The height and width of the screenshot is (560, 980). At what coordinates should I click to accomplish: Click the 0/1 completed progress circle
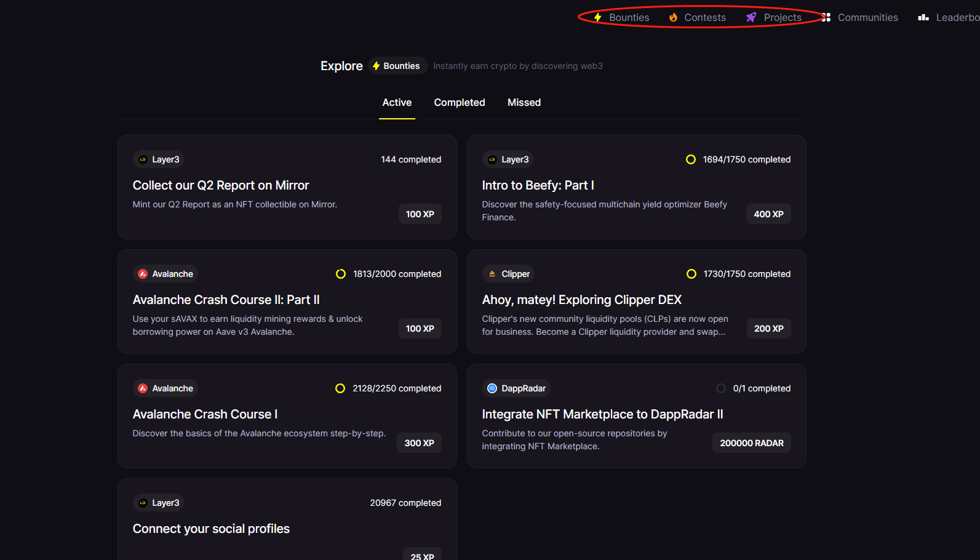pyautogui.click(x=721, y=388)
